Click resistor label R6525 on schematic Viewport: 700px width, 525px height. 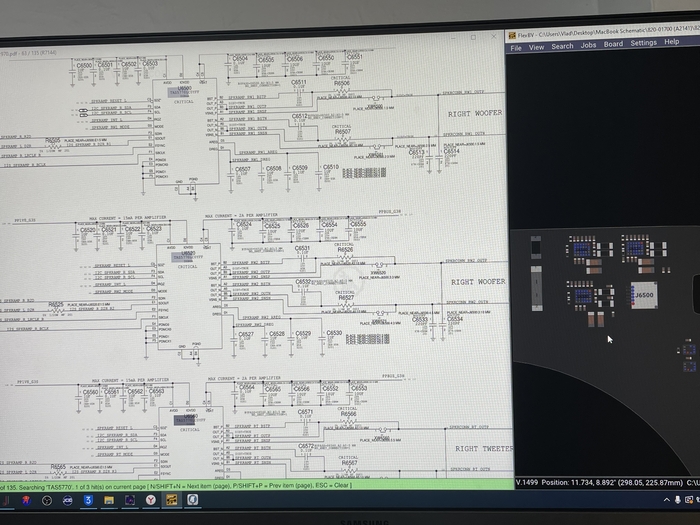pos(56,304)
